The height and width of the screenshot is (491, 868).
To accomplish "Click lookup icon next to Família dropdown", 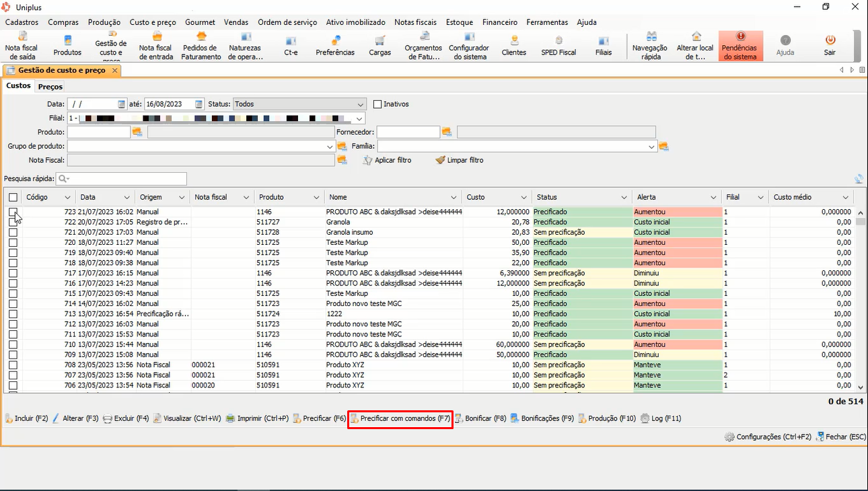I will click(663, 146).
